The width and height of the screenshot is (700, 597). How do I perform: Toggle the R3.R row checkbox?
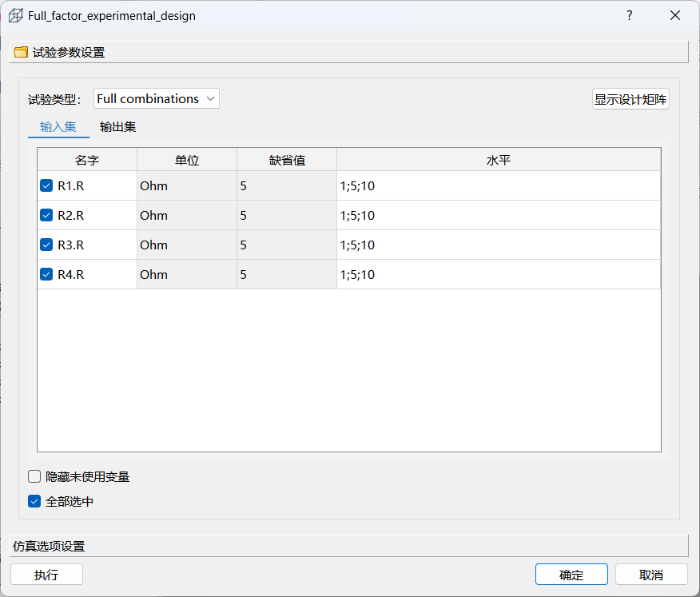(46, 245)
